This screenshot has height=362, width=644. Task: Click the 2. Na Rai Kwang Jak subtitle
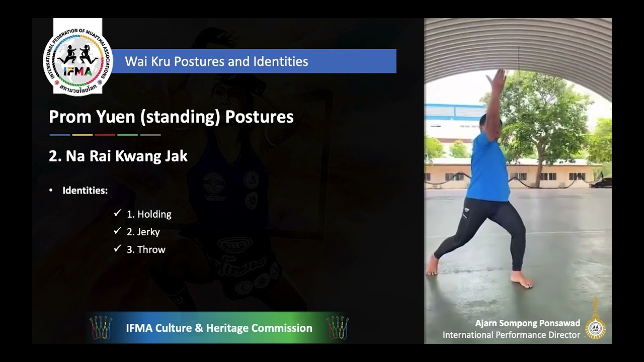(x=118, y=156)
